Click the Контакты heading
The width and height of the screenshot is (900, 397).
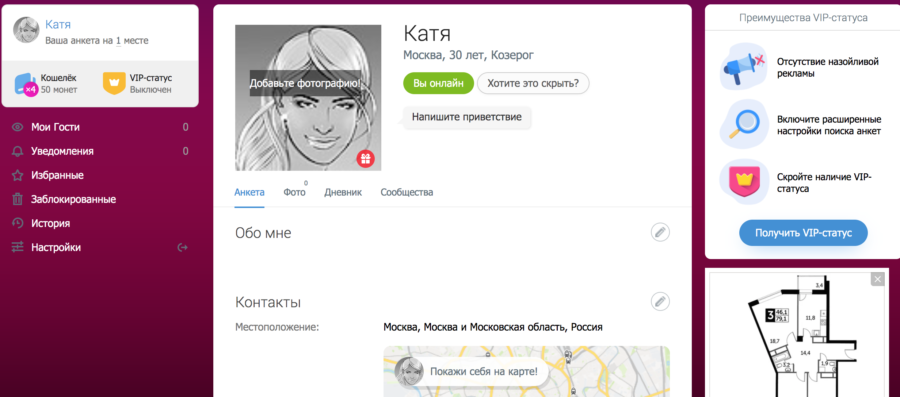tap(268, 302)
